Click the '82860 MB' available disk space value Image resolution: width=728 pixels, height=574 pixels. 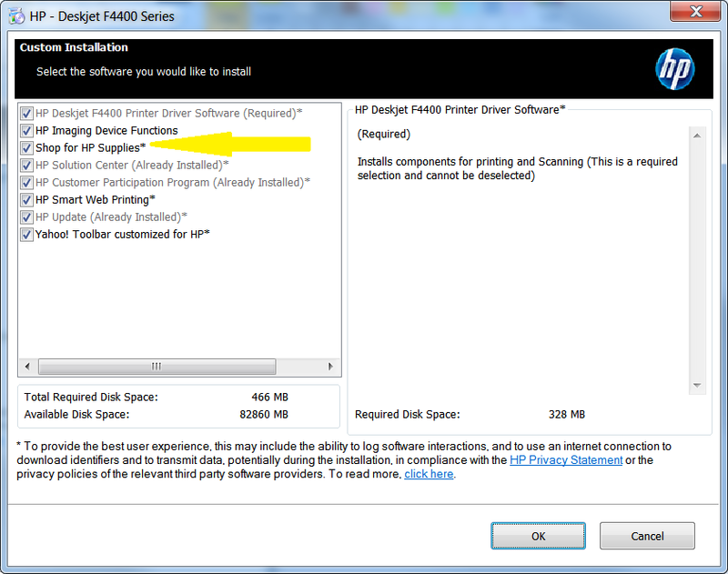(264, 415)
